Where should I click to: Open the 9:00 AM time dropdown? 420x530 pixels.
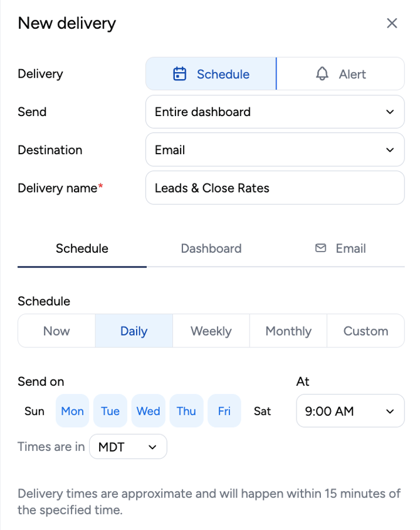point(350,411)
